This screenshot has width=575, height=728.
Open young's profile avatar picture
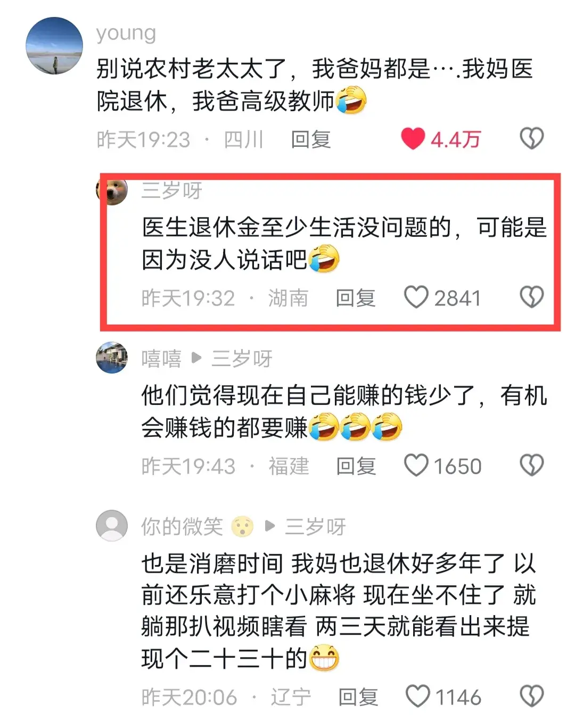click(54, 46)
